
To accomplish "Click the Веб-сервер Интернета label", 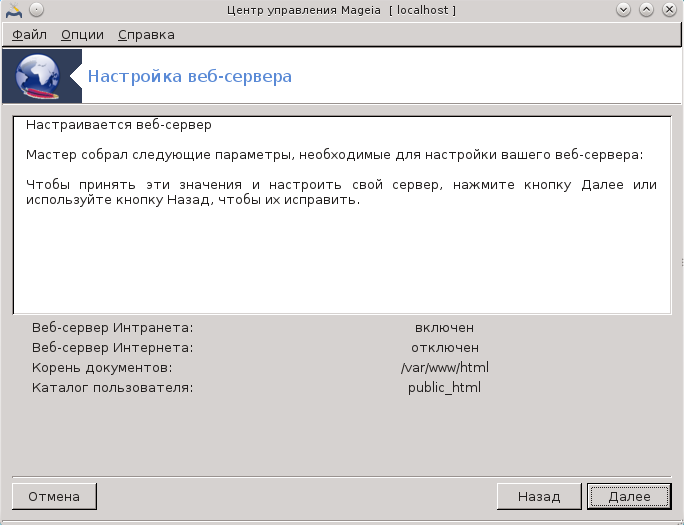I will coord(113,348).
